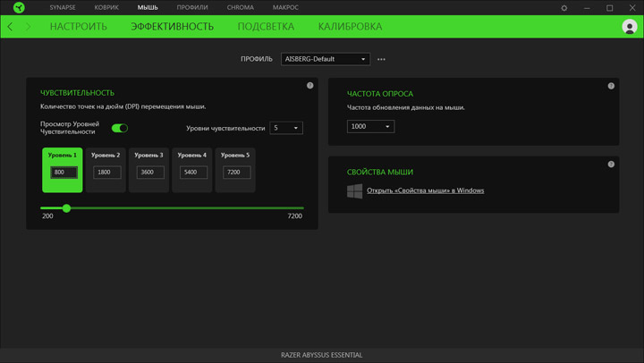Select the Уровень 2 sensitivity stage
The image size is (644, 363).
(106, 170)
